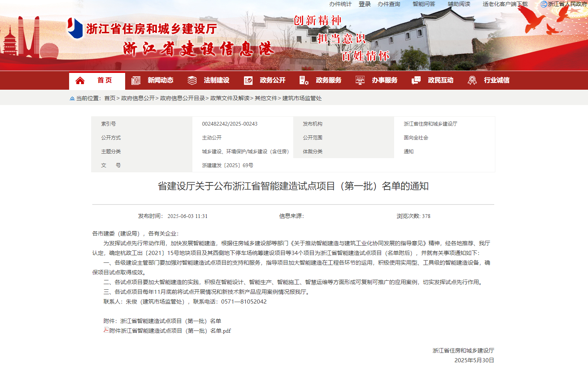Click the 政务服务 document gear icon

304,80
